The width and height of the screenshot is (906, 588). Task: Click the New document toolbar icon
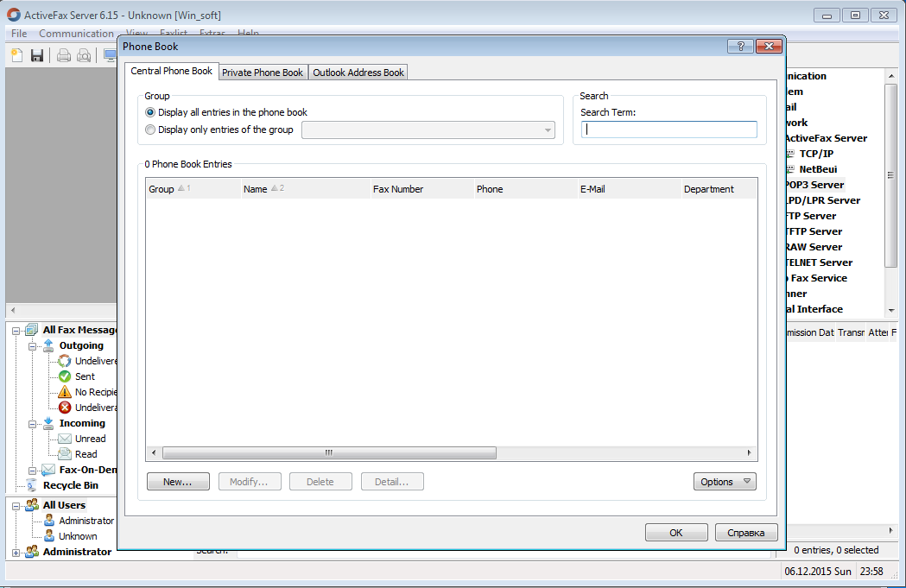tap(16, 55)
